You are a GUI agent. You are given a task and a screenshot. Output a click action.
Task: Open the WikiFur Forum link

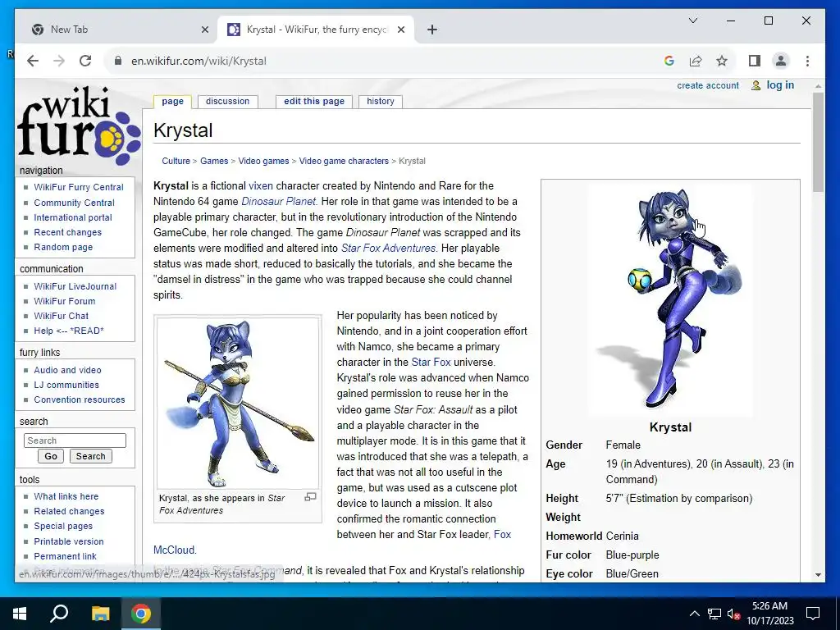point(64,302)
